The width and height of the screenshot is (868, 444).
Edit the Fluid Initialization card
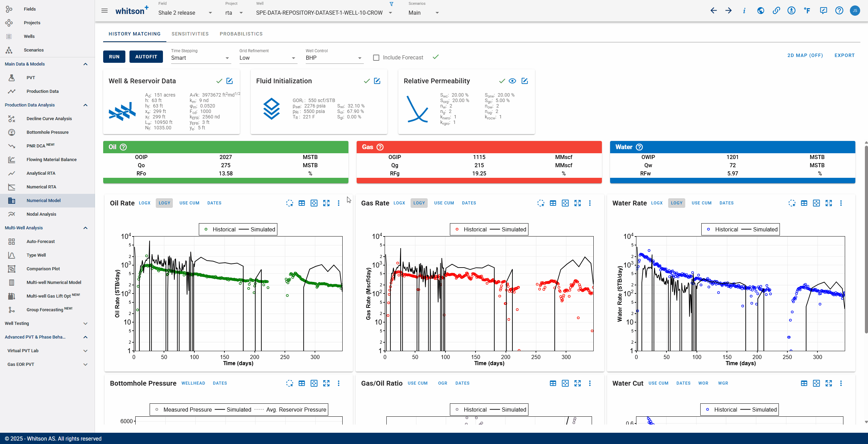point(377,81)
